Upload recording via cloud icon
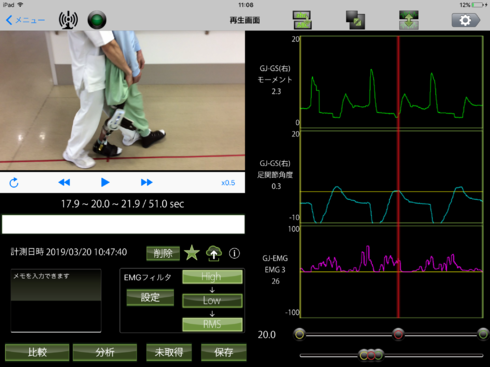 click(214, 253)
